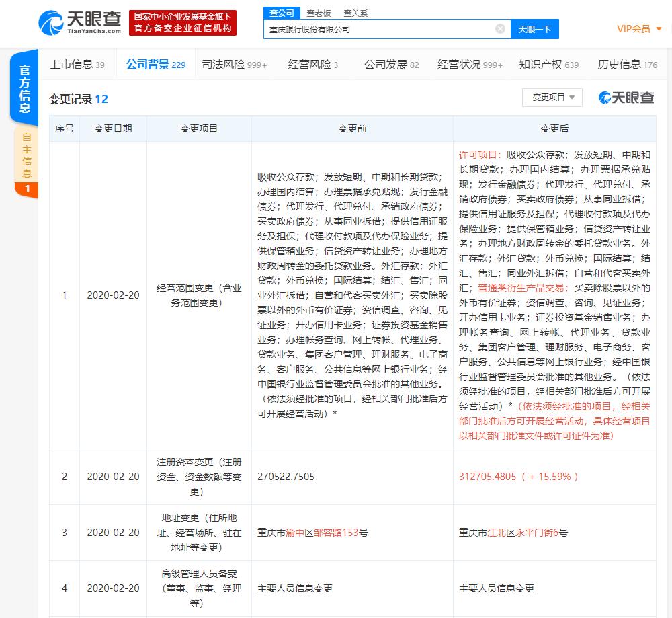Open the 公司发展 tab
The height and width of the screenshot is (618, 672).
[391, 65]
